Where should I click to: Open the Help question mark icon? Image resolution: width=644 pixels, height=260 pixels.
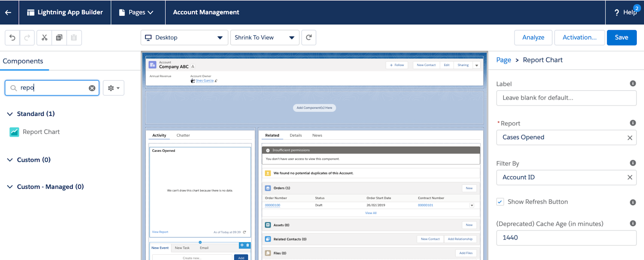point(617,12)
